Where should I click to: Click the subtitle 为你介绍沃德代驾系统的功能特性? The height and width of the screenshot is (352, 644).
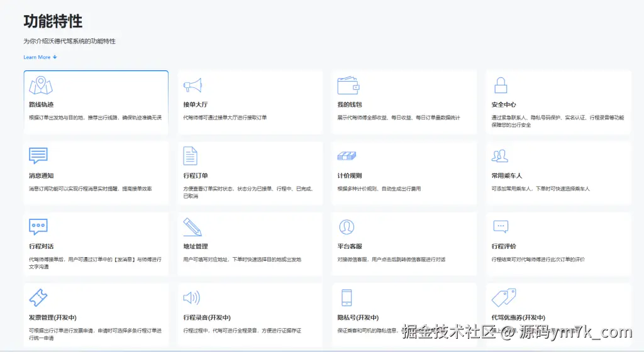[x=69, y=41]
